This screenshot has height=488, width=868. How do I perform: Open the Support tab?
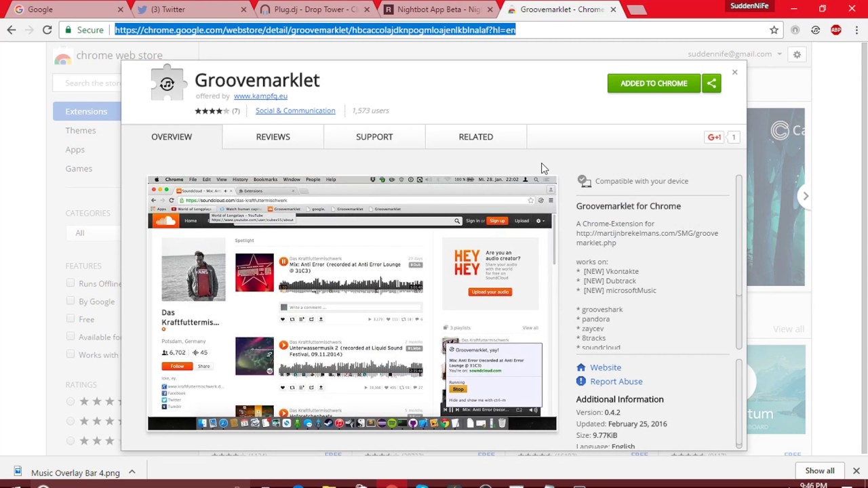click(374, 137)
